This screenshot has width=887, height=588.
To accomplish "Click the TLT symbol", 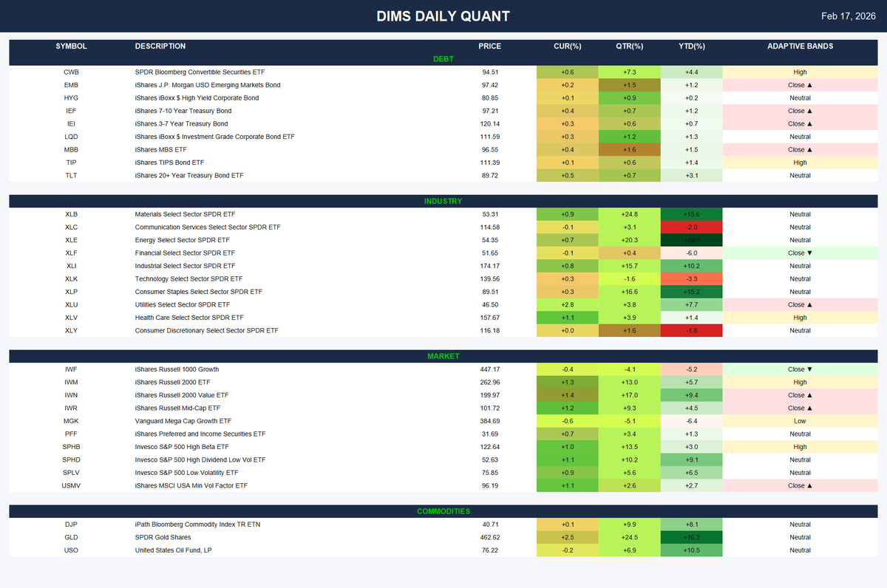I will (72, 176).
